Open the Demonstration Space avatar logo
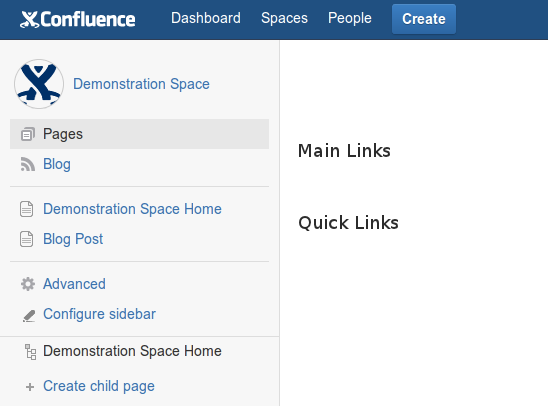The image size is (548, 406). pos(39,84)
